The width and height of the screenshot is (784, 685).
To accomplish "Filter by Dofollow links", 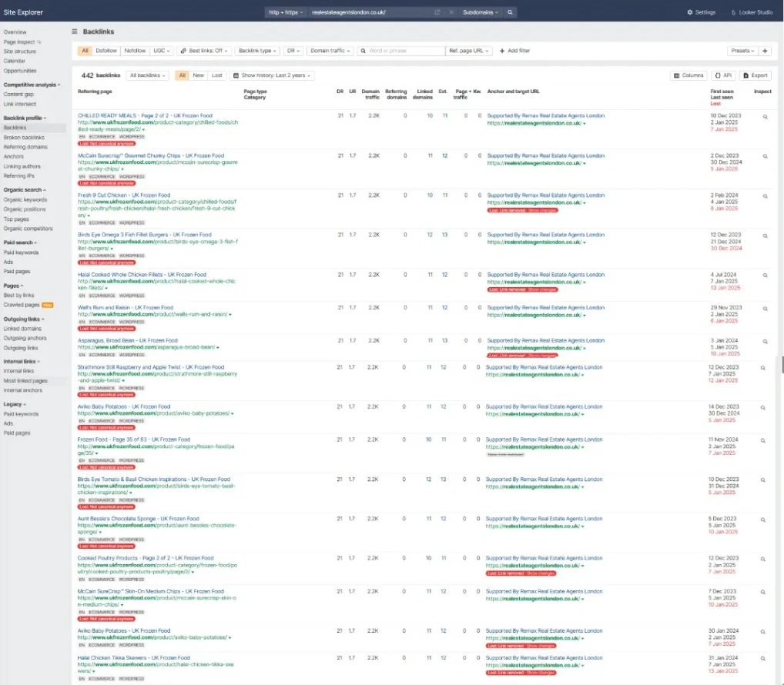I will click(x=106, y=51).
